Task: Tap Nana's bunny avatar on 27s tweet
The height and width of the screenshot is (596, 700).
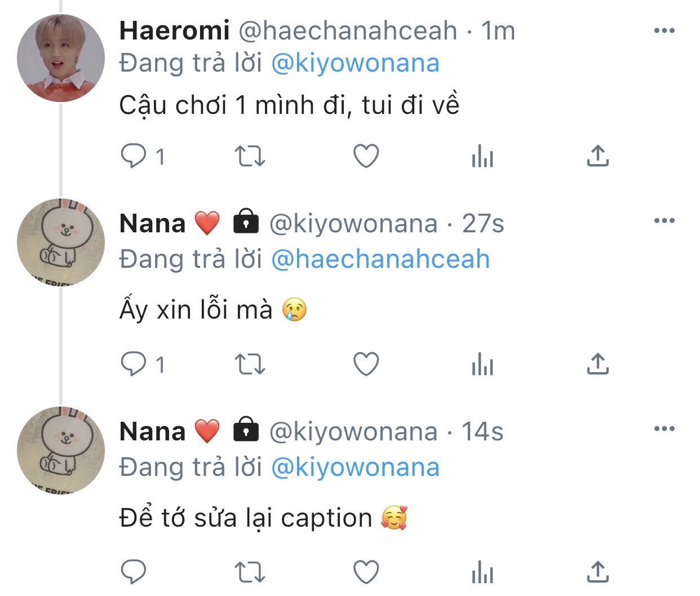Action: 61,242
